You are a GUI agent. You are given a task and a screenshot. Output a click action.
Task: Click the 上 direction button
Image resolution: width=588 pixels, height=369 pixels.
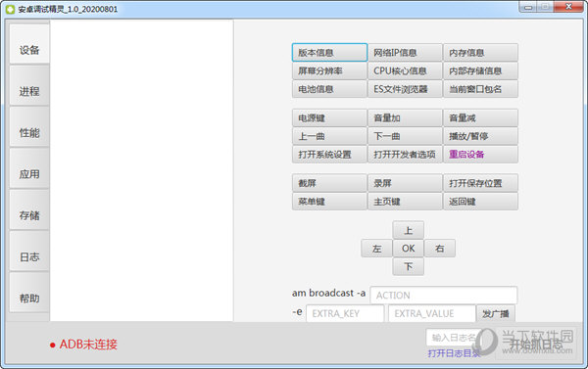pyautogui.click(x=409, y=230)
